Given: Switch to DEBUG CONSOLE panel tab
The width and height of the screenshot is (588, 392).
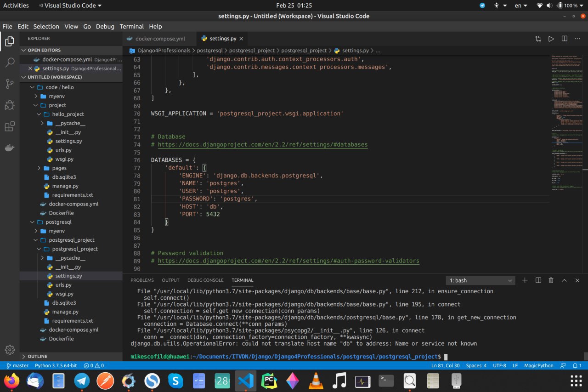Looking at the screenshot, I should pos(205,280).
